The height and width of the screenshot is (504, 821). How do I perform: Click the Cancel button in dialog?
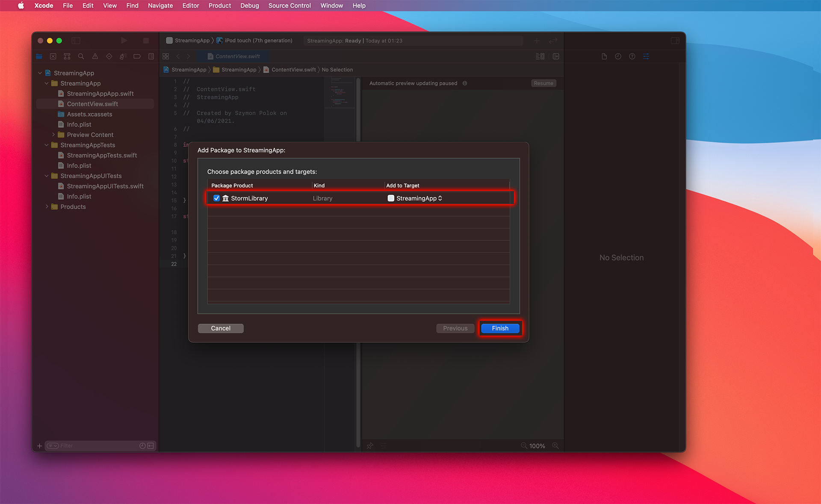[x=221, y=328]
